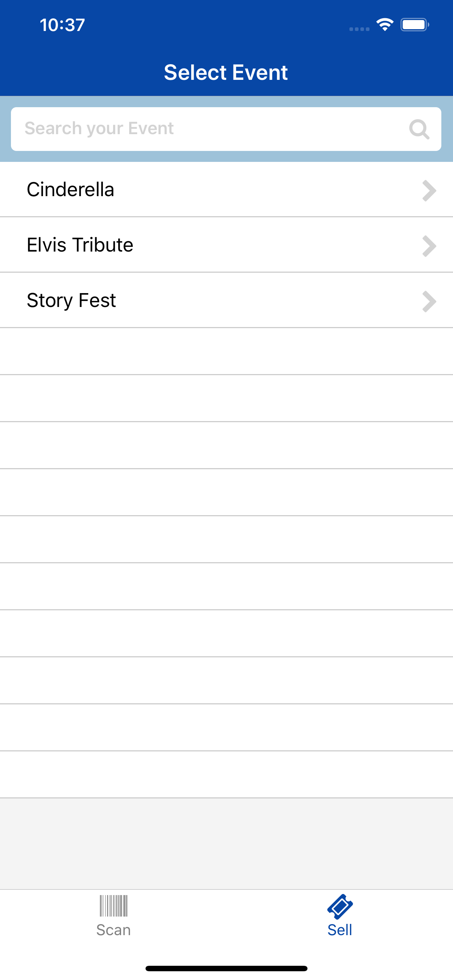Tap the 10:37 clock in status bar

pyautogui.click(x=62, y=25)
